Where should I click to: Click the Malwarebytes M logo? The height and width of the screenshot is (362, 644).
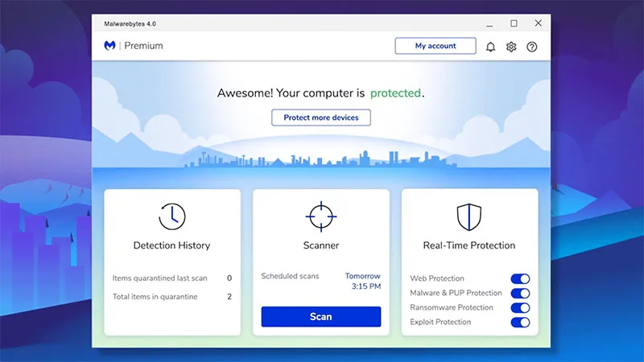pyautogui.click(x=109, y=46)
